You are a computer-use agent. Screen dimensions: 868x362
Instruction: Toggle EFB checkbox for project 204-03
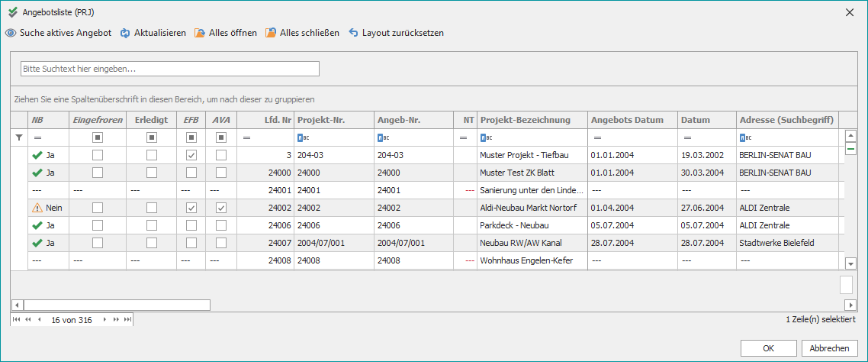[x=191, y=155]
